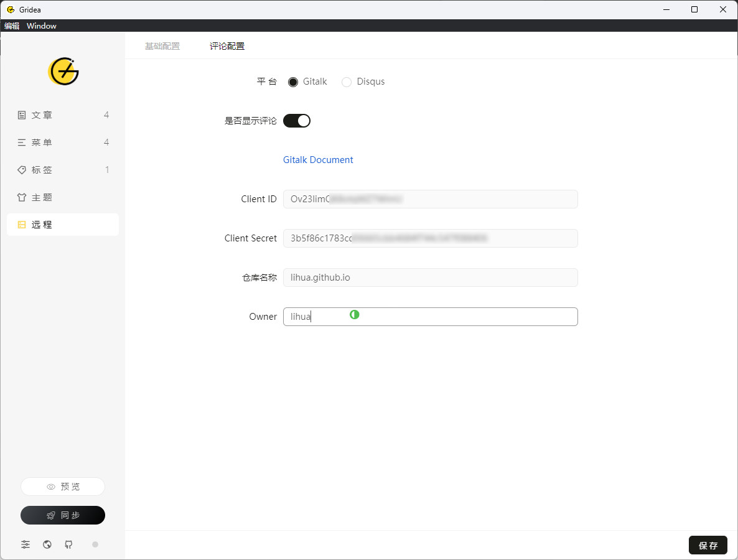The height and width of the screenshot is (560, 738).
Task: Open the GitHub icon link
Action: pos(68,544)
